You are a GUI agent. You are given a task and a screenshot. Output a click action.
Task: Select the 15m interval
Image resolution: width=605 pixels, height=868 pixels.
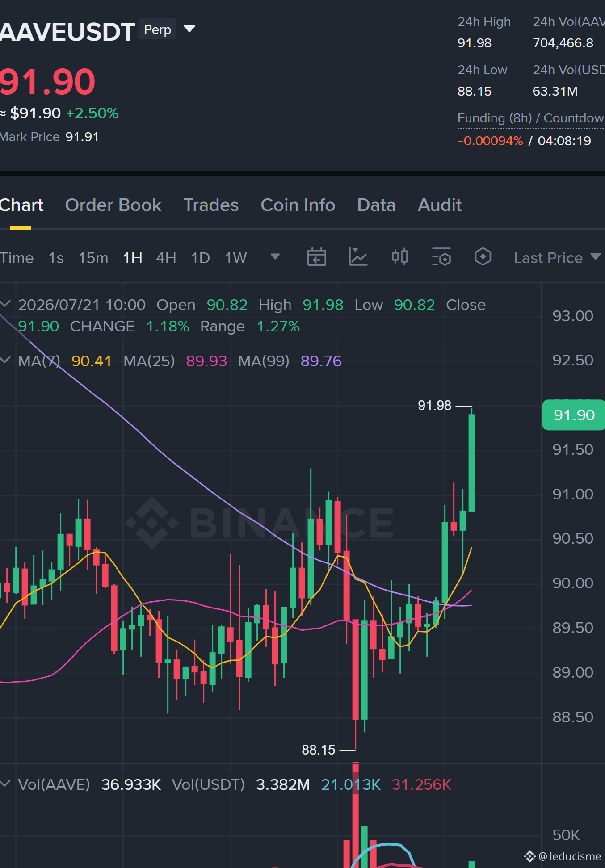93,258
